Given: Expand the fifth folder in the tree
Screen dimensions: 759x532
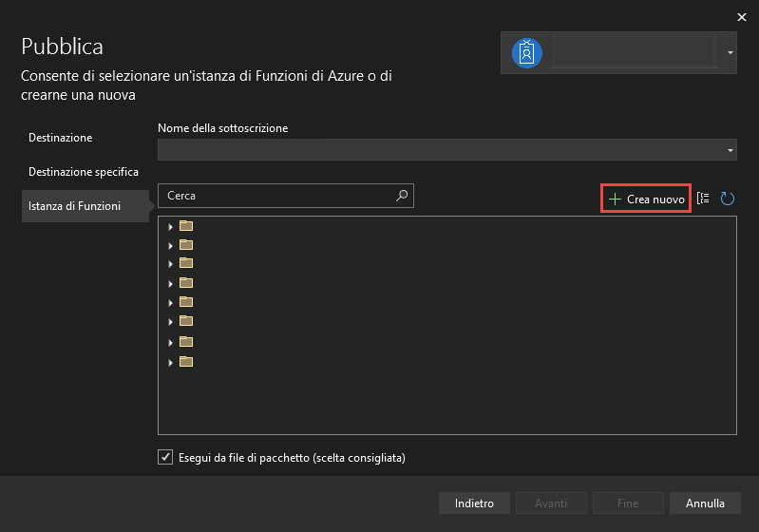Looking at the screenshot, I should pos(170,303).
